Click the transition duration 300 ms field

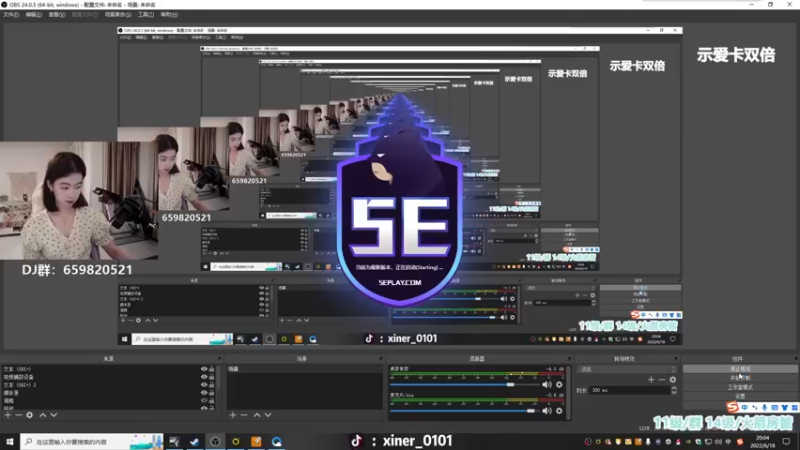[x=629, y=390]
